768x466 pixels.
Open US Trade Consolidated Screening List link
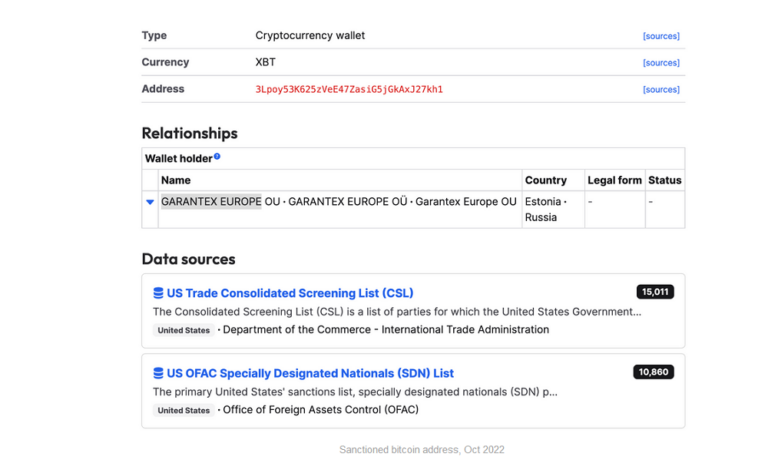click(x=290, y=293)
